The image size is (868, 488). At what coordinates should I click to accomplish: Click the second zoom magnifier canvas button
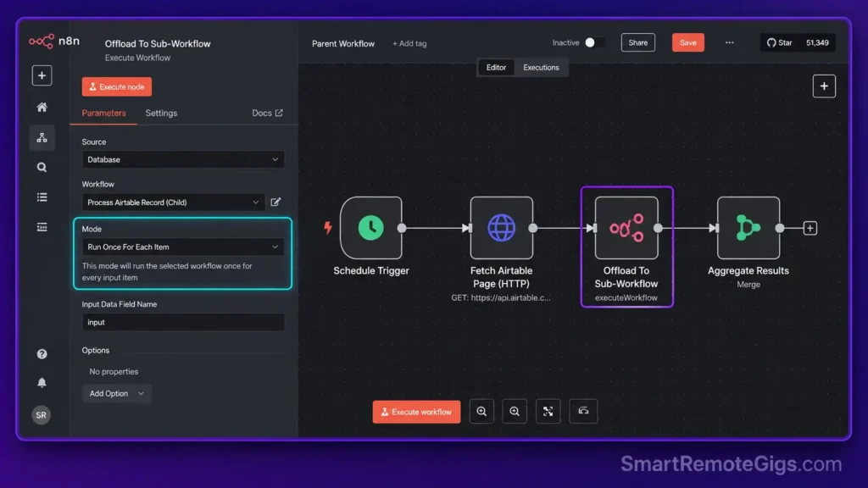tap(515, 411)
